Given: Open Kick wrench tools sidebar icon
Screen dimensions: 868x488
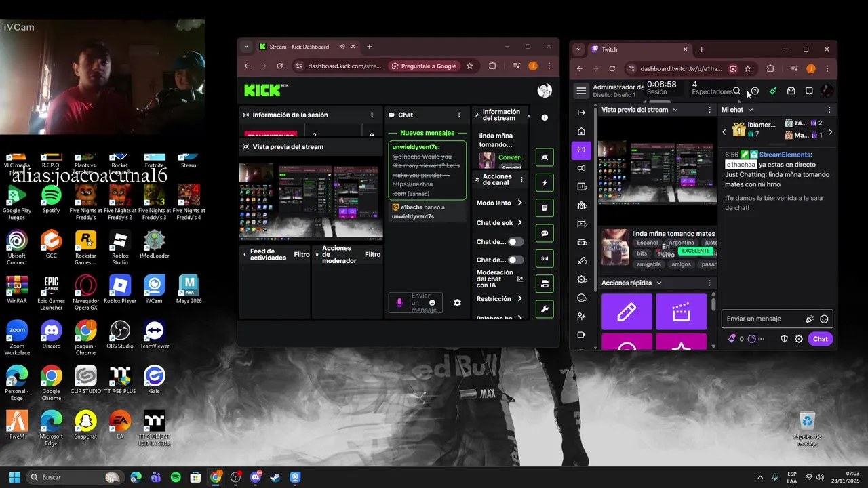Looking at the screenshot, I should tap(545, 309).
